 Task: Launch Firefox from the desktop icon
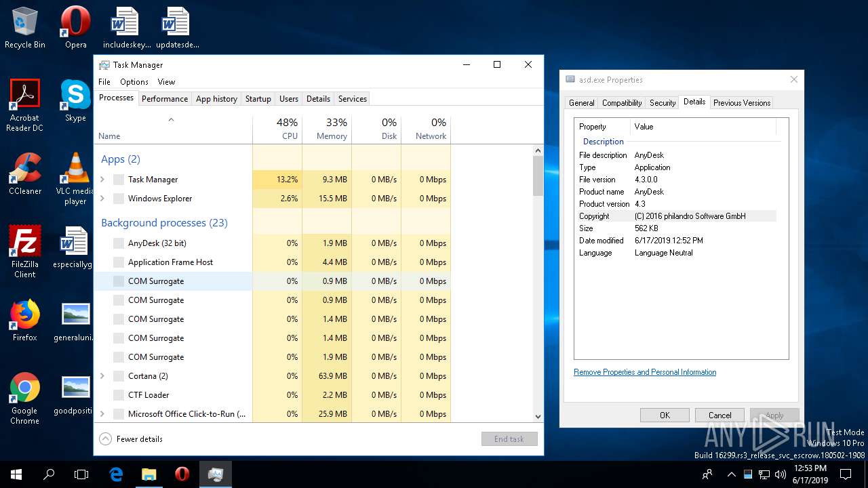(x=25, y=321)
